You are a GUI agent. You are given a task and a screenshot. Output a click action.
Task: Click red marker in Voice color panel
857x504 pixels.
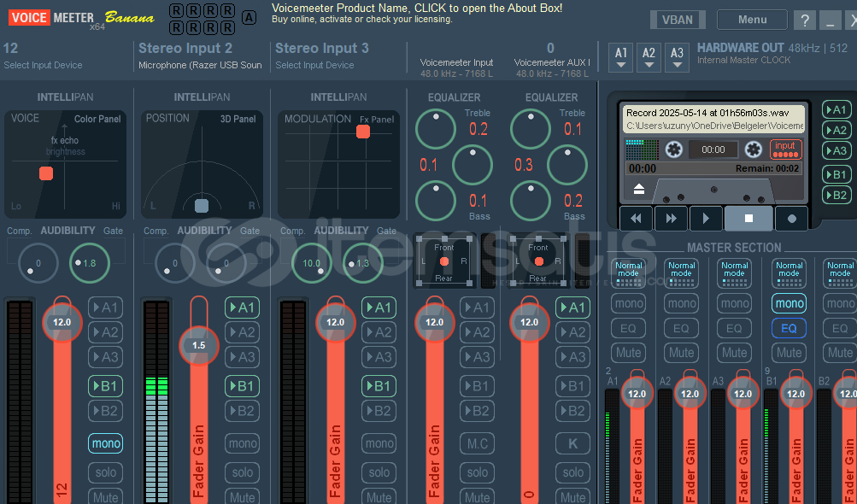(x=46, y=173)
